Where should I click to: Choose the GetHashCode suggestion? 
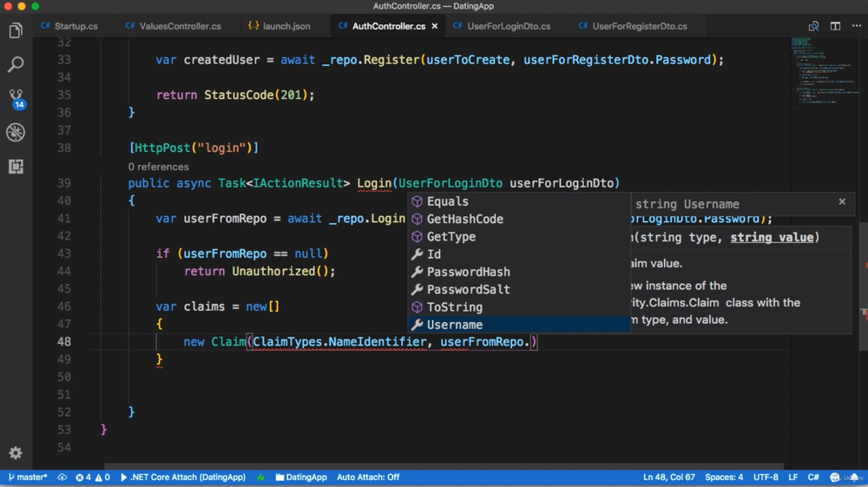pos(519,219)
